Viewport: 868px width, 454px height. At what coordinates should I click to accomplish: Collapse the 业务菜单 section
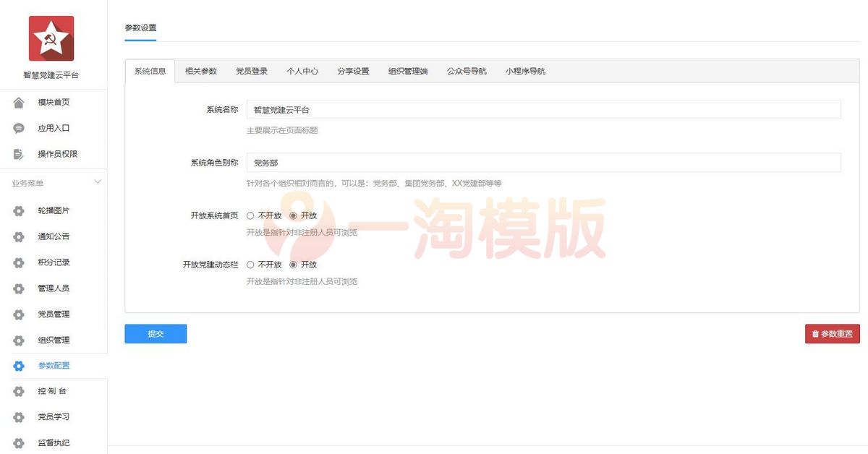(x=98, y=183)
